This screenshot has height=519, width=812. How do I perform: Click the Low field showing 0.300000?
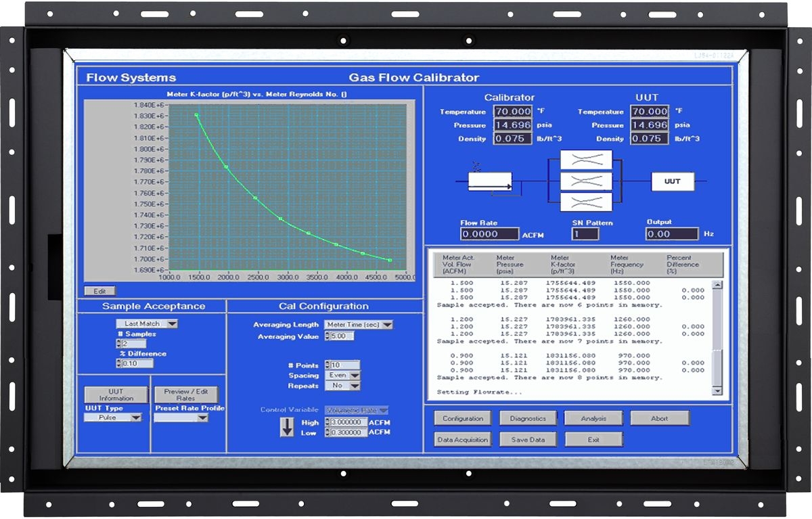click(x=349, y=432)
